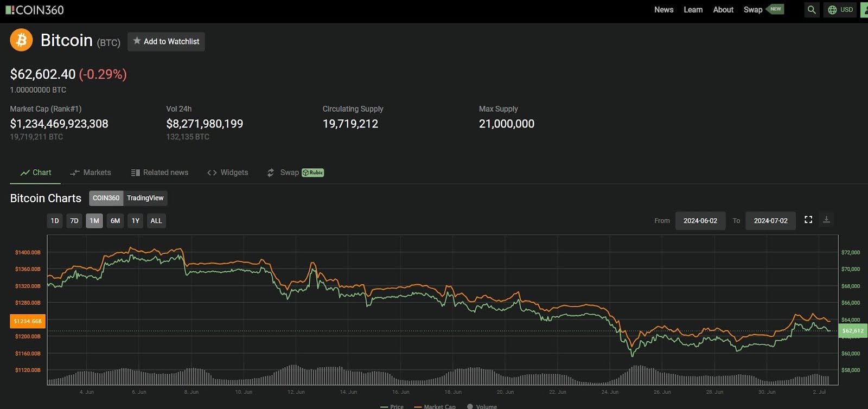Viewport: 868px width, 409px height.
Task: Open the search magnifier icon
Action: 812,10
